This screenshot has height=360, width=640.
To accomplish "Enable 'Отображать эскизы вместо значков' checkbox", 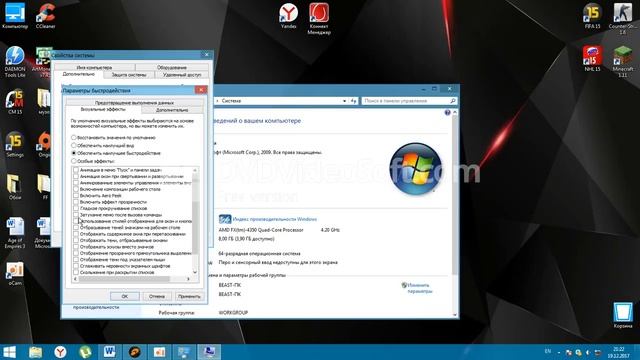I will [76, 247].
